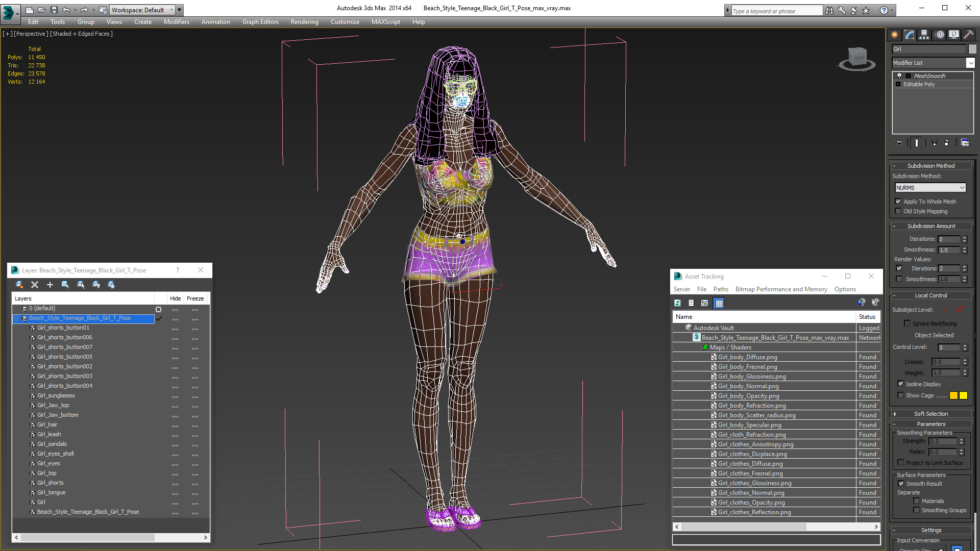Image resolution: width=980 pixels, height=551 pixels.
Task: Click Delete Layer X icon in Layer dialog
Action: (35, 285)
